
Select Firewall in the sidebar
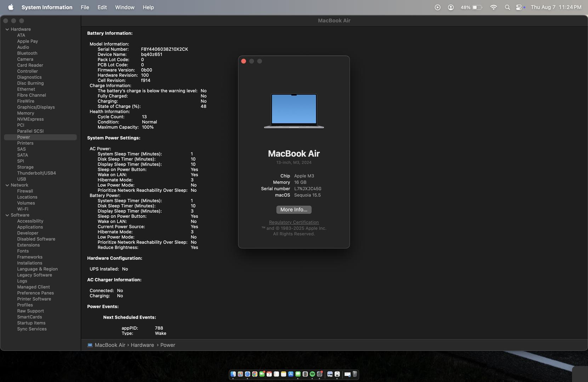25,191
